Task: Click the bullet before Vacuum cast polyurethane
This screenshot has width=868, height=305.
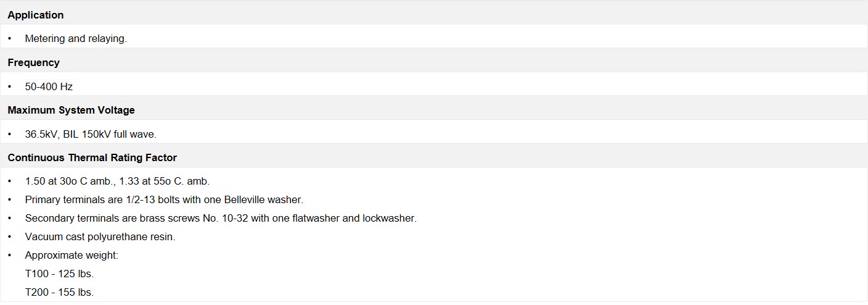Action: [10, 237]
